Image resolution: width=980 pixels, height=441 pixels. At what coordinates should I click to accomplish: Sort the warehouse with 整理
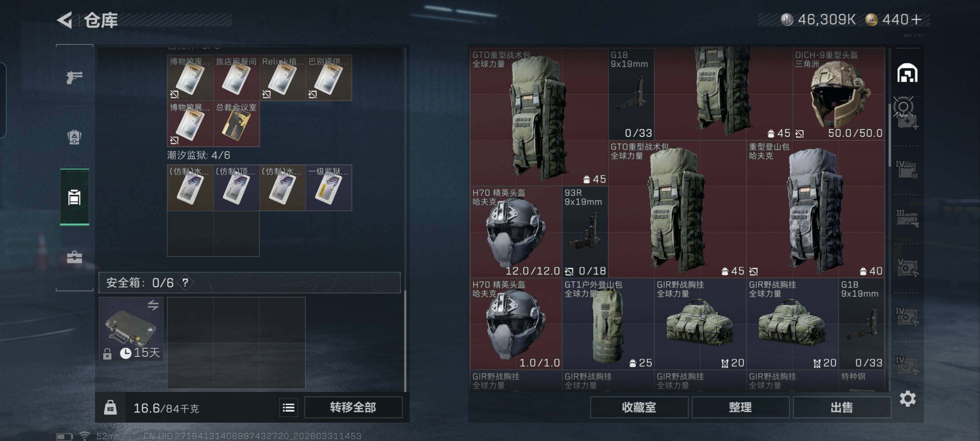(740, 408)
